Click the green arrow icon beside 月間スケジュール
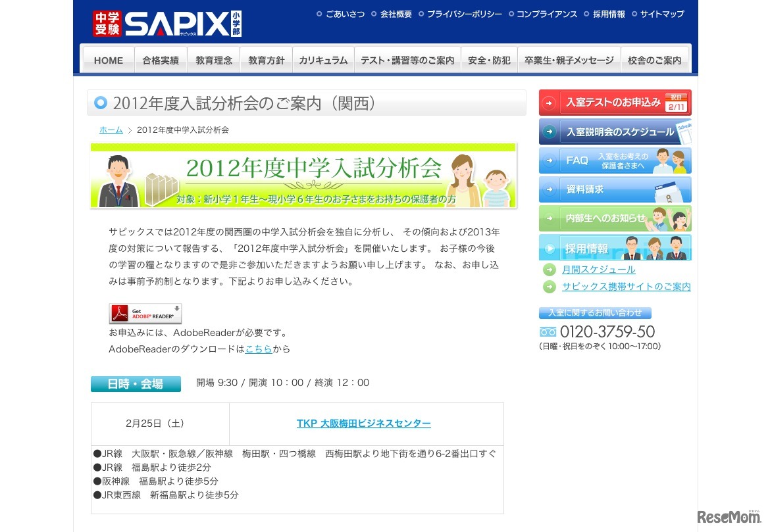This screenshot has height=532, width=770. (x=548, y=270)
